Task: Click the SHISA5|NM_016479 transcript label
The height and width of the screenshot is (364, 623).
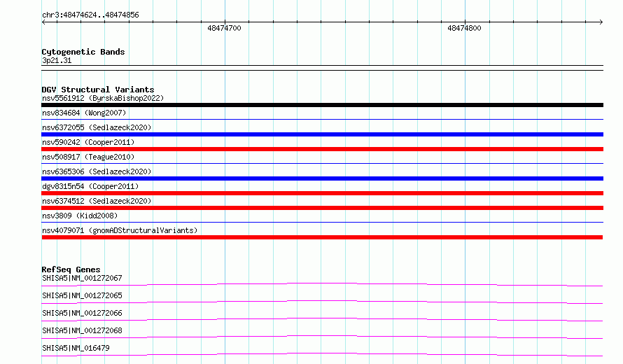Action: [x=76, y=348]
